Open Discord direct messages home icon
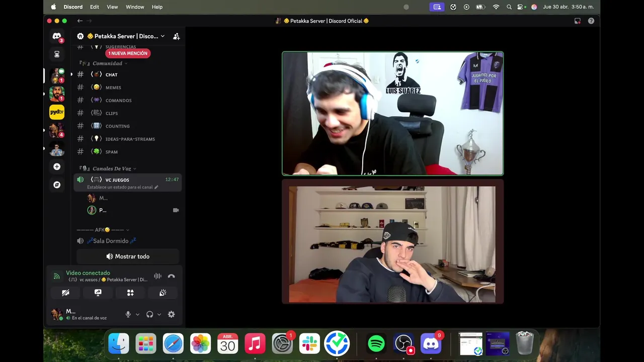The height and width of the screenshot is (362, 644). pos(57,36)
